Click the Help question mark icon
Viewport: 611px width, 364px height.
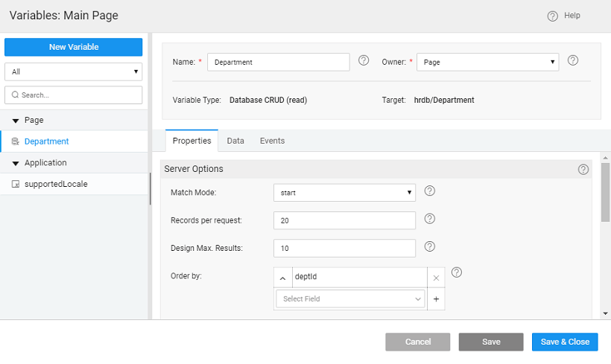click(x=552, y=16)
